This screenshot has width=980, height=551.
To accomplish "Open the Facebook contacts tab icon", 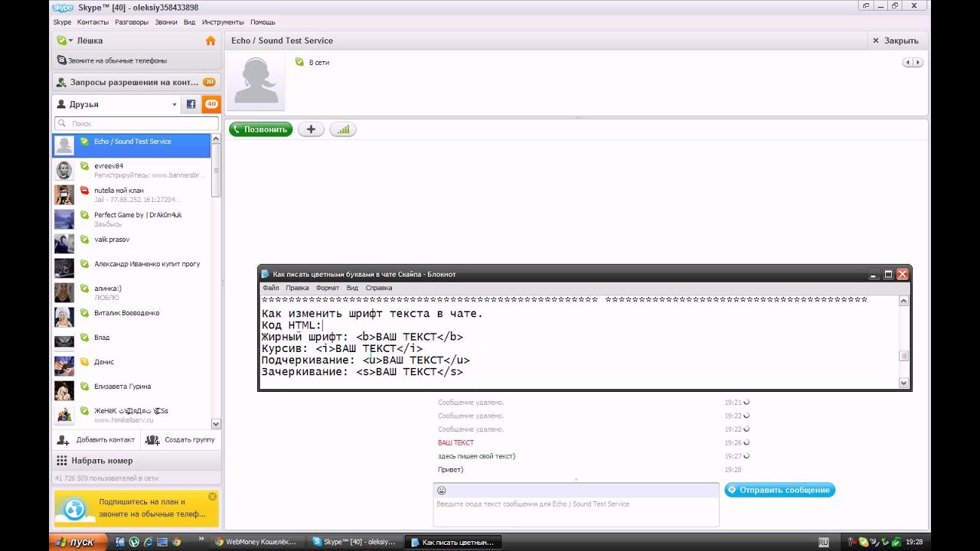I will 191,104.
